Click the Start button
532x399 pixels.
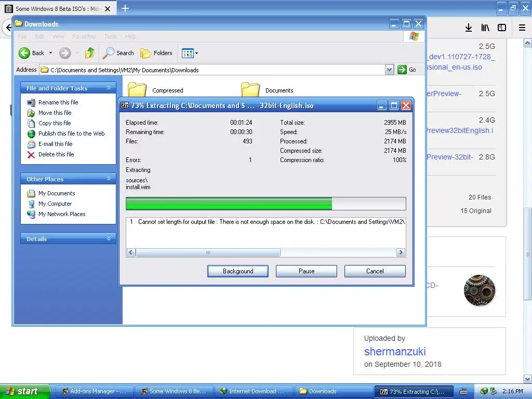25,391
